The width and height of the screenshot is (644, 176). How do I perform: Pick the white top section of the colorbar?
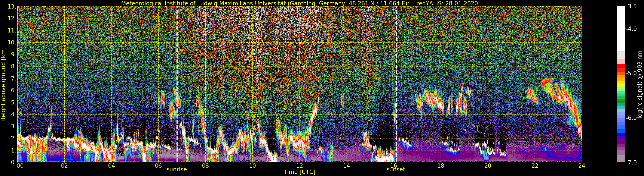click(x=621, y=29)
